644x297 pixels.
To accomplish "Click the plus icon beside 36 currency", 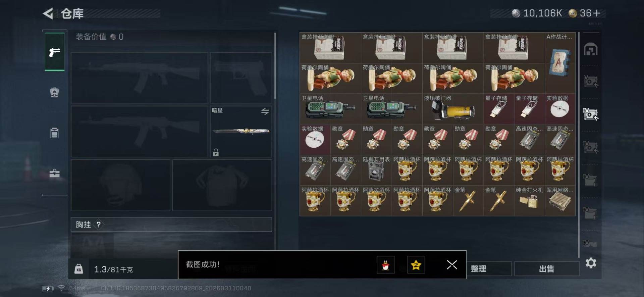I will pyautogui.click(x=597, y=13).
